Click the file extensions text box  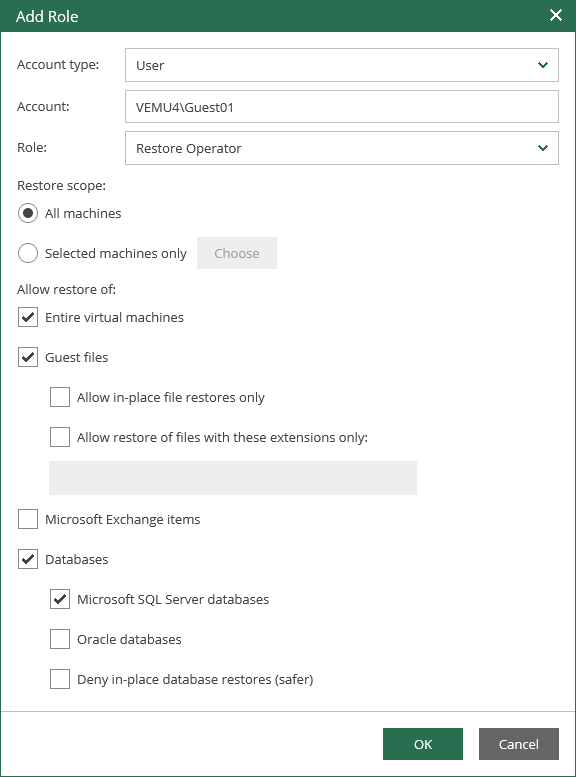pyautogui.click(x=233, y=478)
